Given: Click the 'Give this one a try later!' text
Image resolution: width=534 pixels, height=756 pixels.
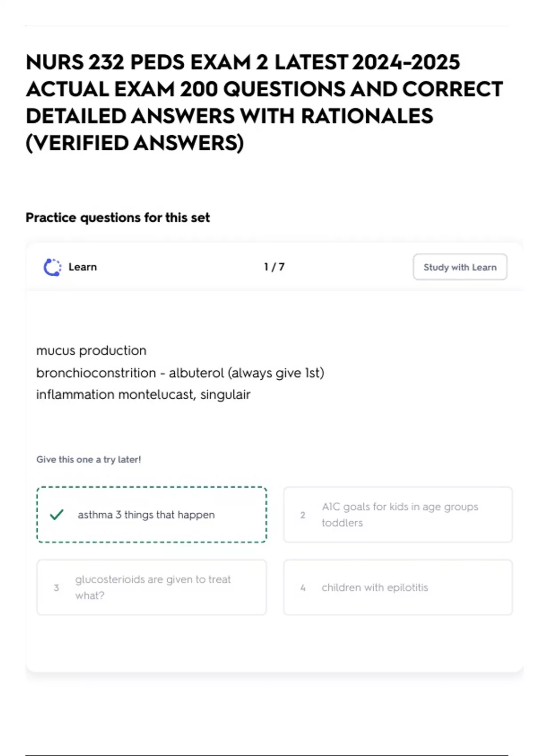Looking at the screenshot, I should pos(89,459).
